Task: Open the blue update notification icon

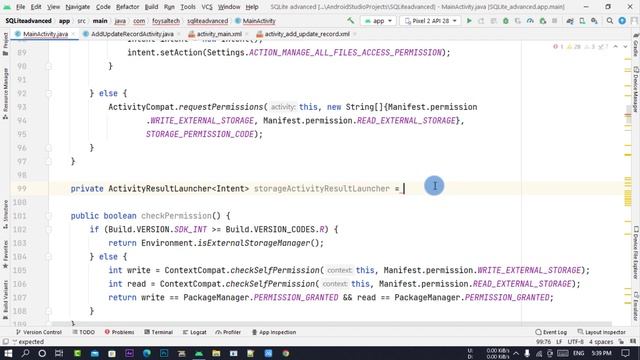Action: 622,20
